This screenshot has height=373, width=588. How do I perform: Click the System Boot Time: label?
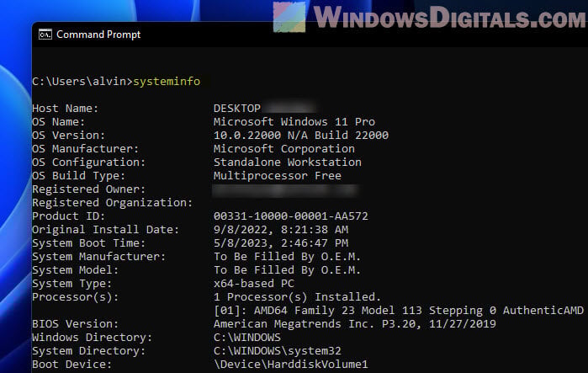pos(89,243)
